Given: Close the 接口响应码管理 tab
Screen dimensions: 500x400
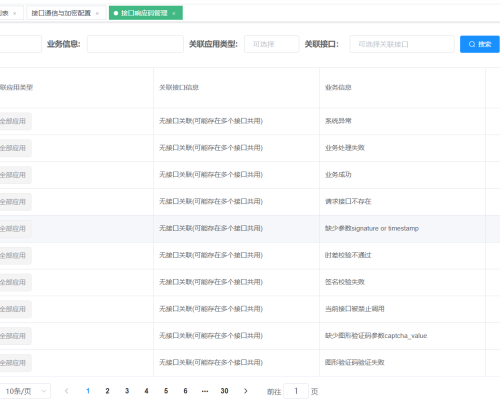Looking at the screenshot, I should pos(174,13).
